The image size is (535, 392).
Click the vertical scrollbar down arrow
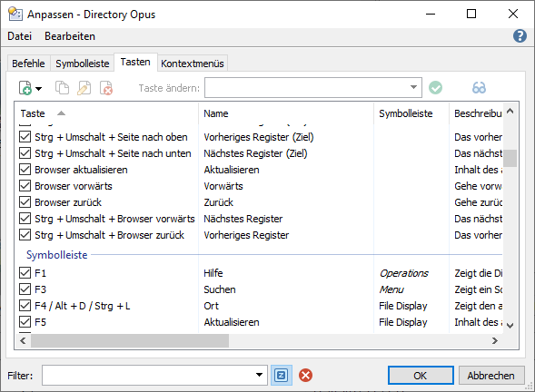click(x=510, y=326)
